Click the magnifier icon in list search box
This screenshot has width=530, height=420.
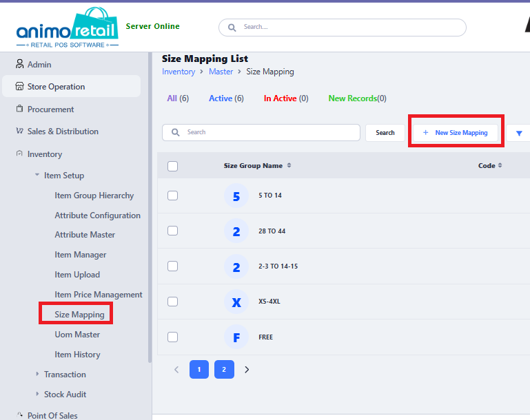[x=176, y=132]
